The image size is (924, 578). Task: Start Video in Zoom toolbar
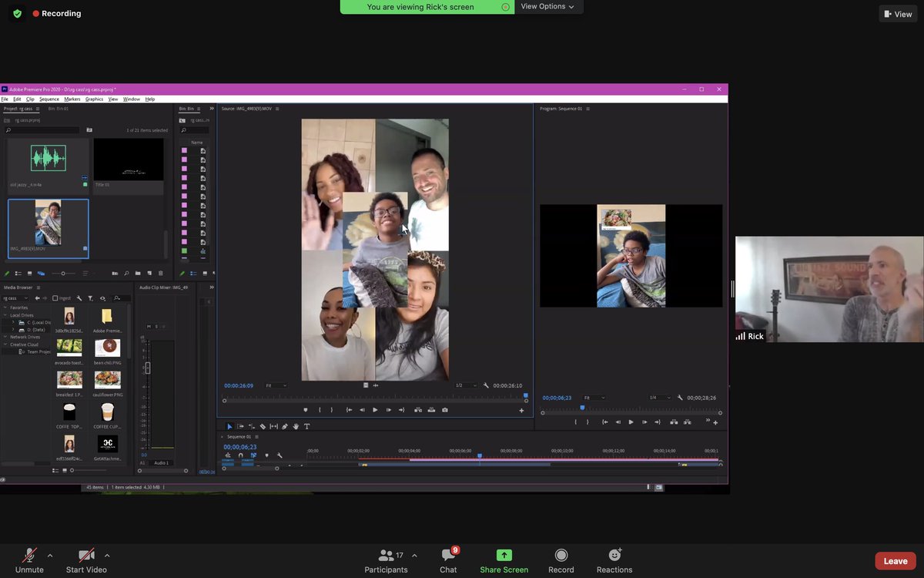tap(86, 562)
